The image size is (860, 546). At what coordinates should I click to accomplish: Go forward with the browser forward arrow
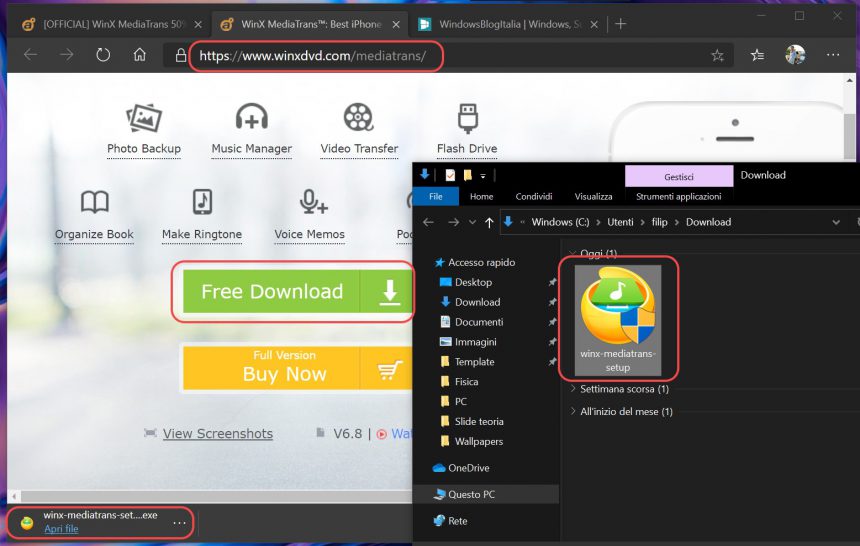tap(66, 55)
